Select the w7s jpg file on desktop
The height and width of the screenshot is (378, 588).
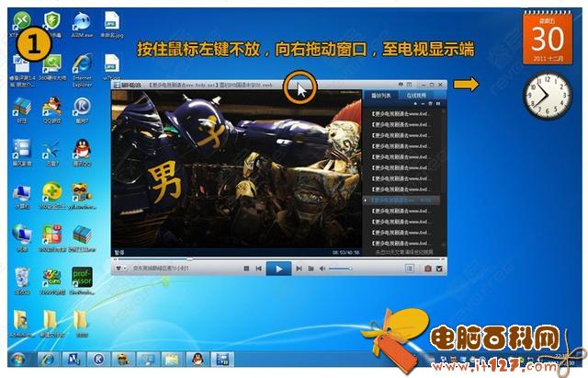(112, 67)
